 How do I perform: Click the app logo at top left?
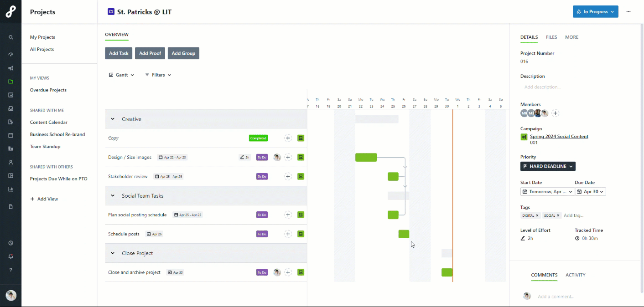[x=11, y=12]
